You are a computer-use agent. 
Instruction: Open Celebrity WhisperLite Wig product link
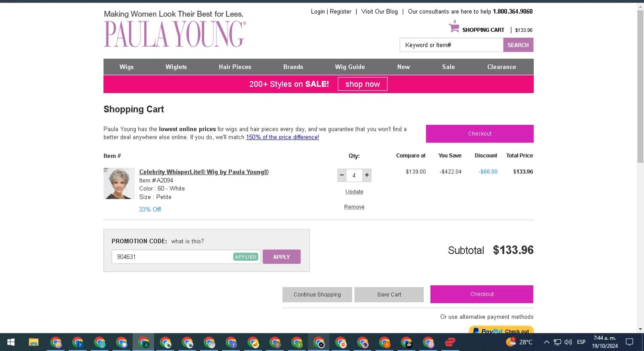point(204,172)
